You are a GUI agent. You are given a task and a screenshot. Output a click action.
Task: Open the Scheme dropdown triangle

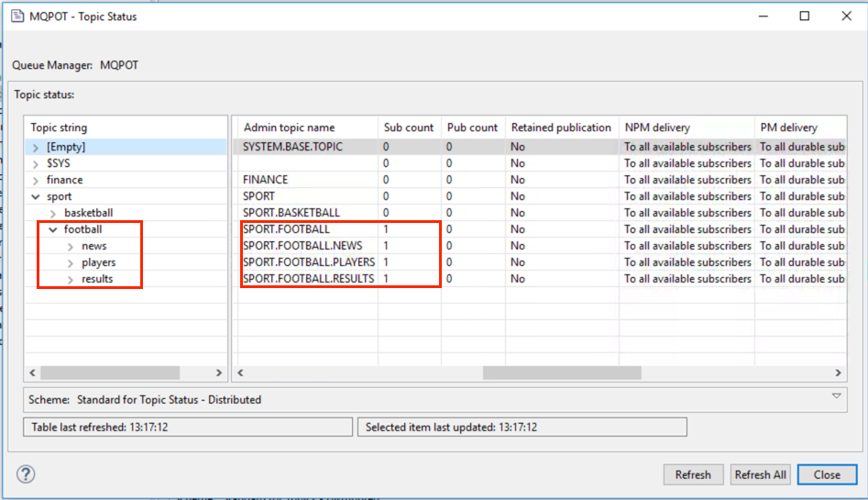(x=837, y=395)
